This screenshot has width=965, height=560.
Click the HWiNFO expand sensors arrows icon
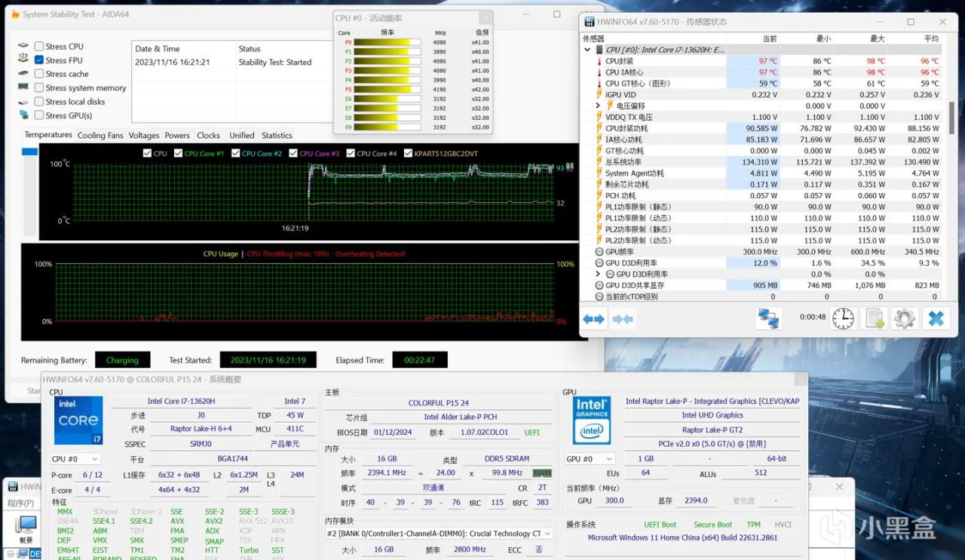tap(594, 319)
